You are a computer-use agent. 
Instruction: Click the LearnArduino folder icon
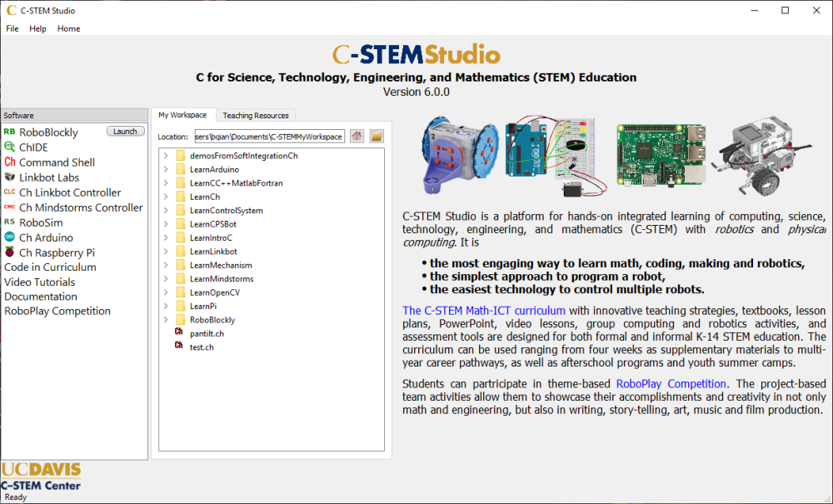click(x=181, y=169)
